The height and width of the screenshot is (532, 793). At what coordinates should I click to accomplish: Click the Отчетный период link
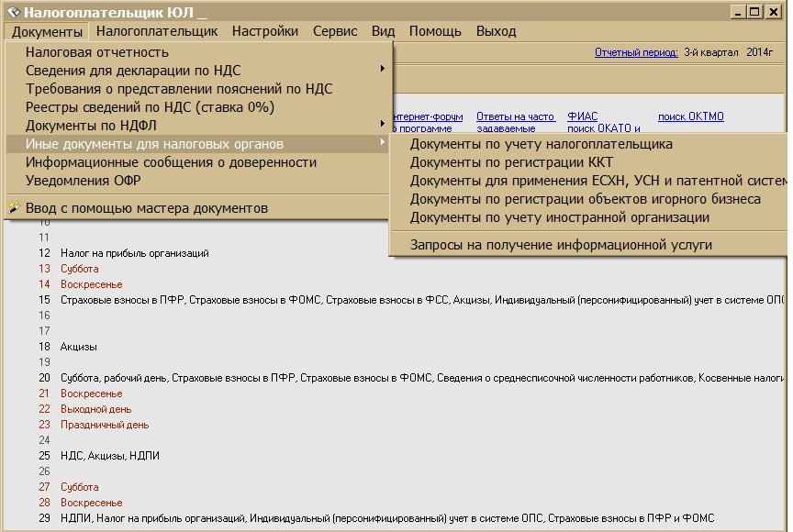(636, 52)
